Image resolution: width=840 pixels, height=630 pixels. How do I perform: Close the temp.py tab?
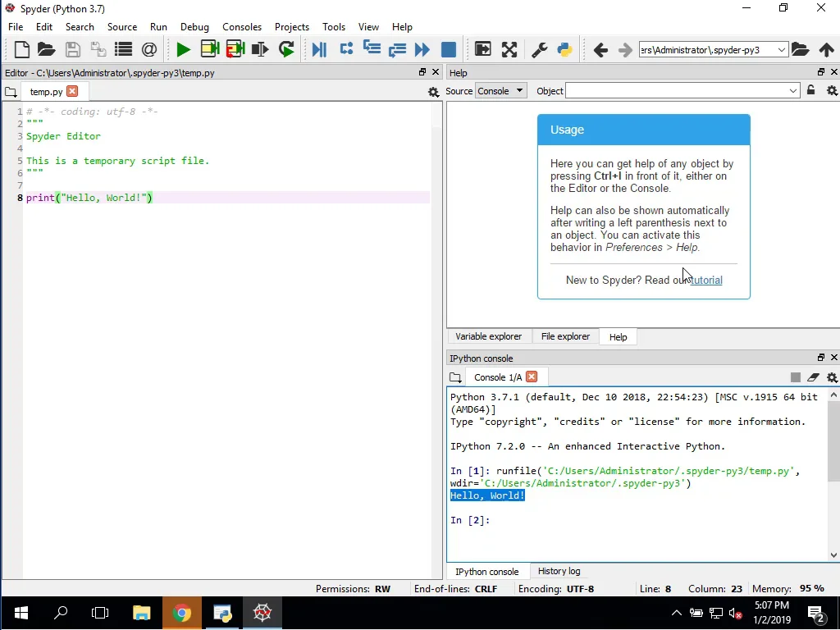[72, 91]
